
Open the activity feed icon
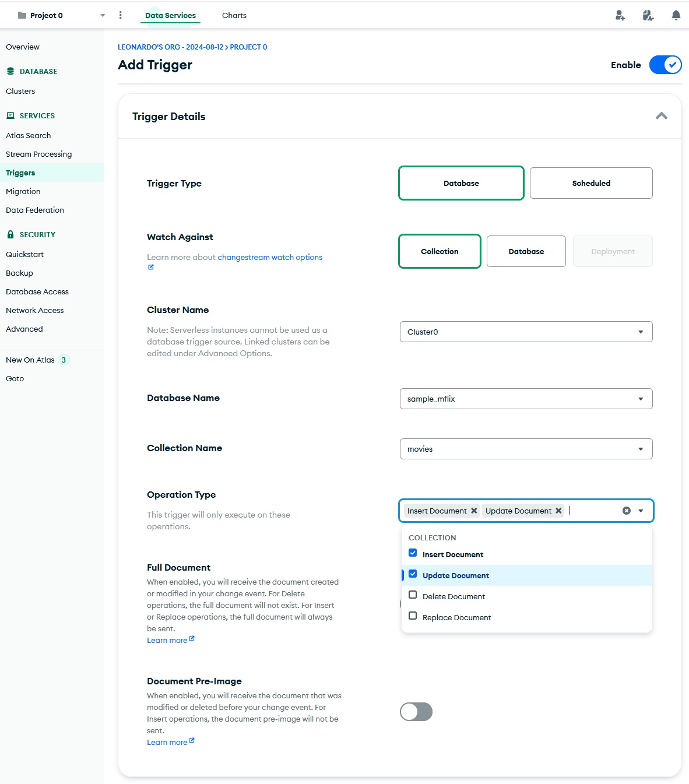[x=648, y=16]
